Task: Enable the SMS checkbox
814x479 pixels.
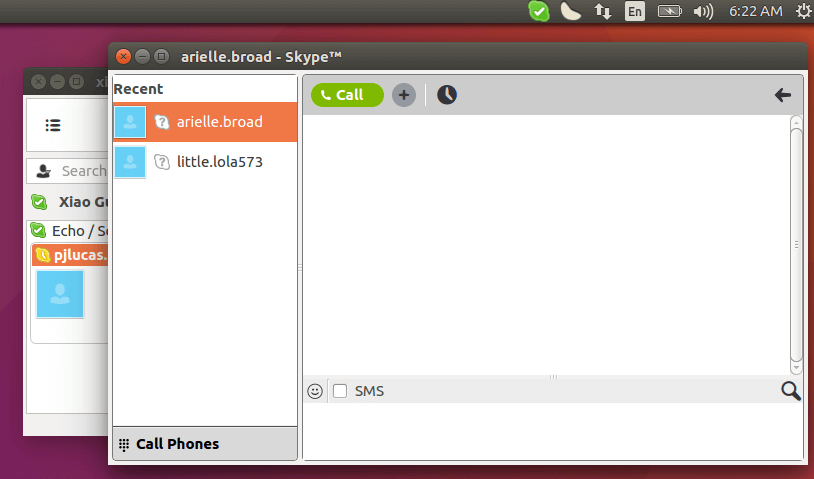Action: click(x=340, y=391)
